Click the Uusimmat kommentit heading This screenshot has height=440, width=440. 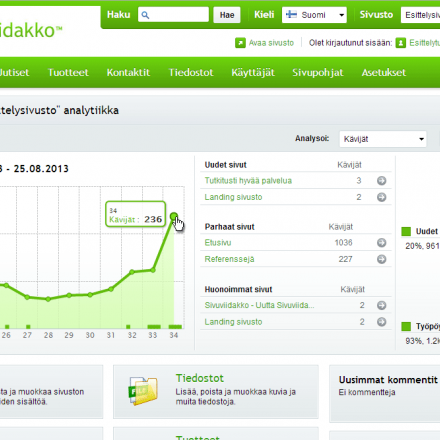click(x=388, y=380)
